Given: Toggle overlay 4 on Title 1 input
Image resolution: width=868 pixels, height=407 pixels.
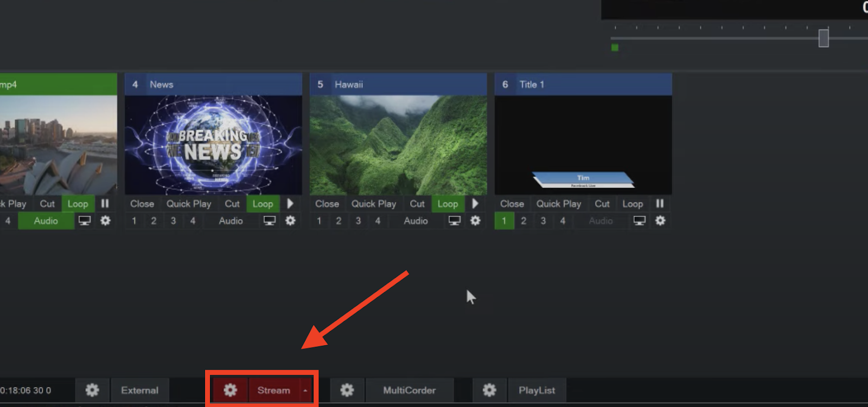Looking at the screenshot, I should pos(563,221).
